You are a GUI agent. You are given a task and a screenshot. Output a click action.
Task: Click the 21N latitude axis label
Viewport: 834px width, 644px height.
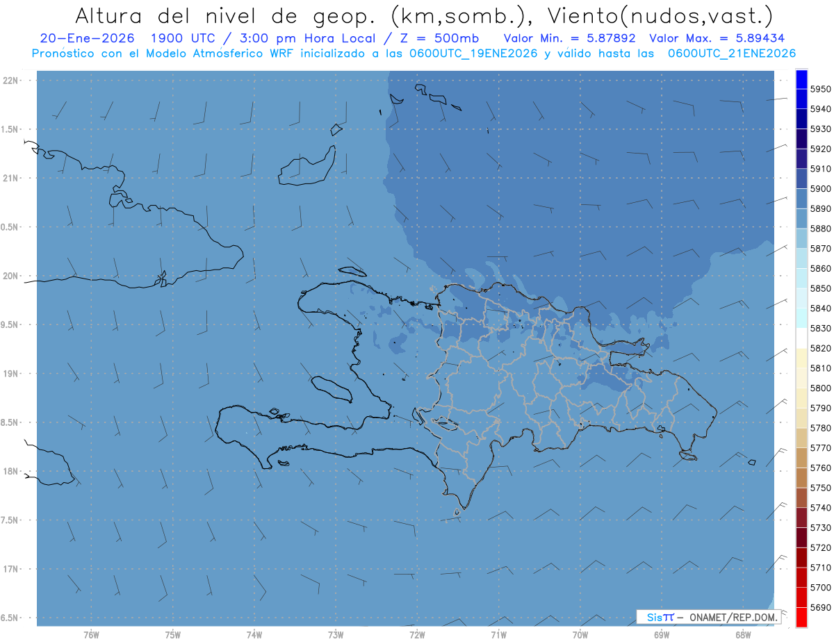point(12,179)
